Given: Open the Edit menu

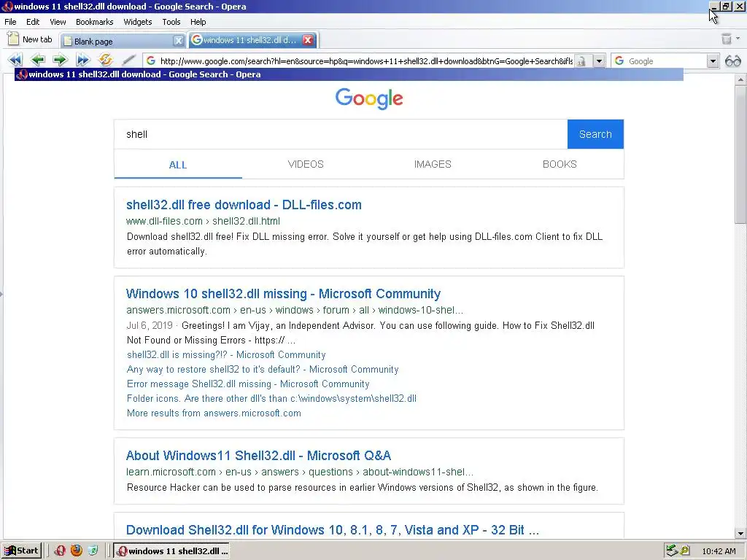Looking at the screenshot, I should (x=33, y=22).
